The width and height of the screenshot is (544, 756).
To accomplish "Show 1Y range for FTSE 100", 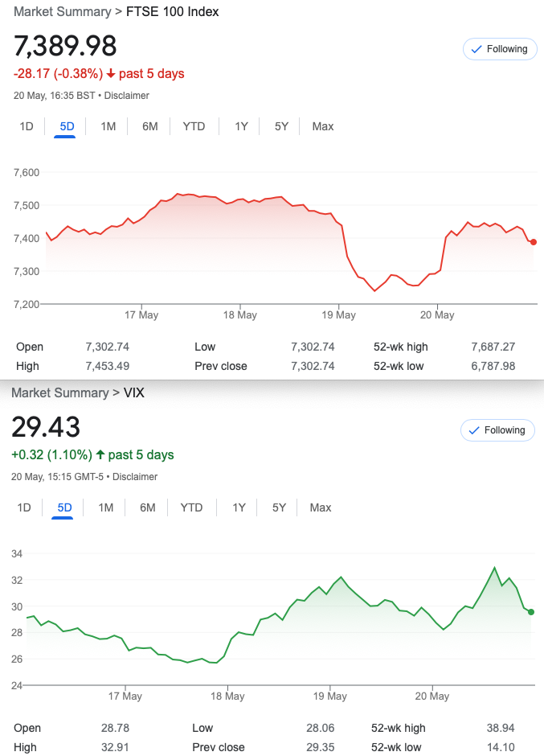I will [241, 127].
